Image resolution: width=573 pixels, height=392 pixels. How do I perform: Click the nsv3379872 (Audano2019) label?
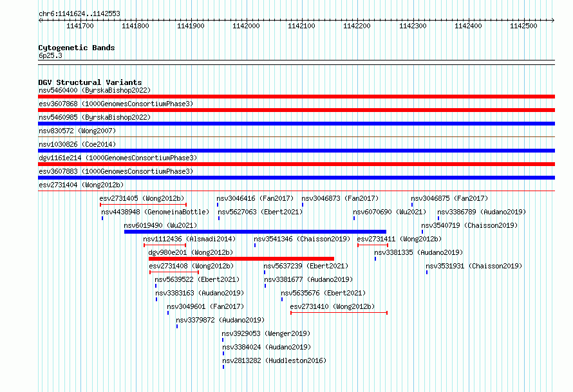[x=220, y=320]
